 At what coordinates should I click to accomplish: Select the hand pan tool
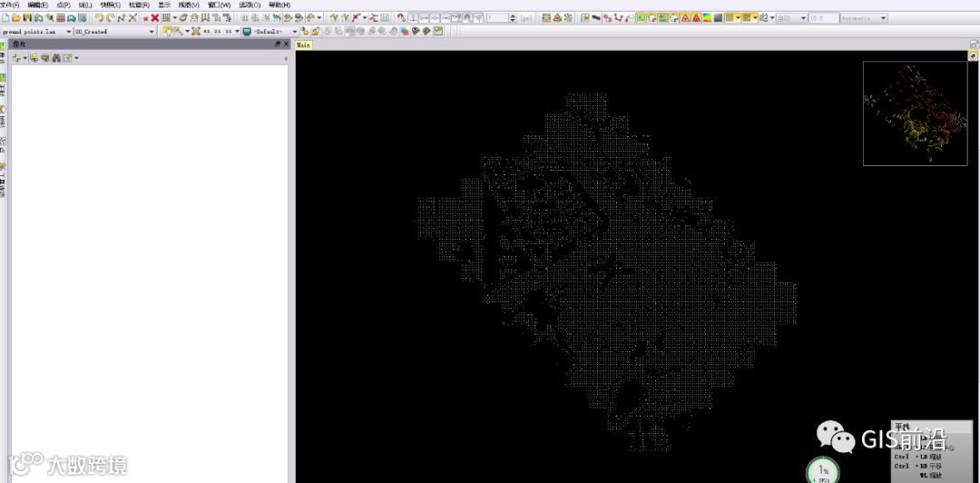pos(168,31)
